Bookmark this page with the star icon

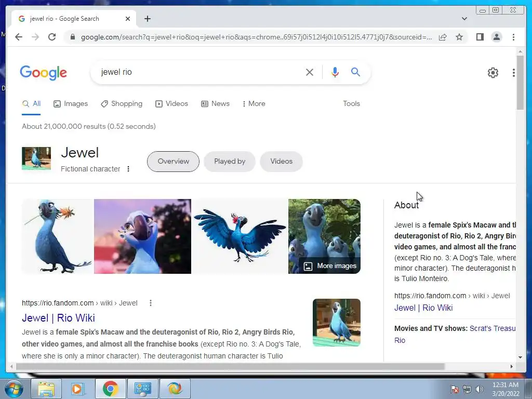coord(459,37)
